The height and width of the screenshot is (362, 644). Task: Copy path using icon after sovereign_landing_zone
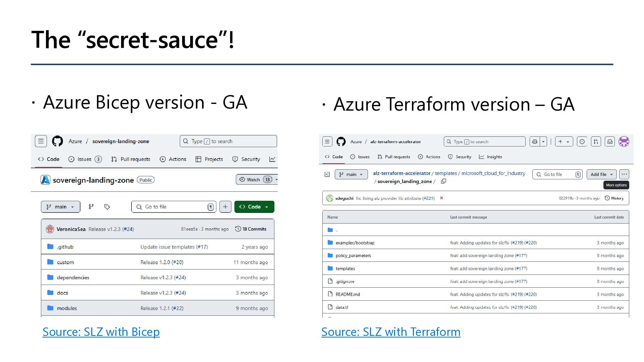click(x=443, y=181)
